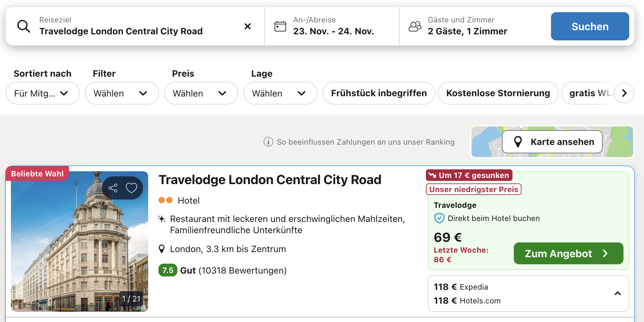Toggle Kostenlose Stornierung filter
The width and height of the screenshot is (644, 322).
[x=498, y=93]
